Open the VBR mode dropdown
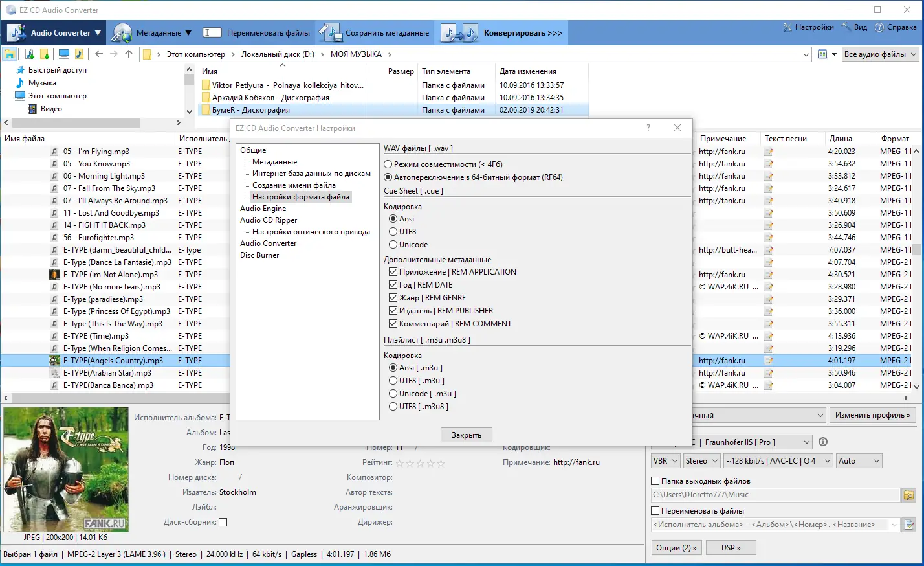The image size is (924, 566). (665, 461)
